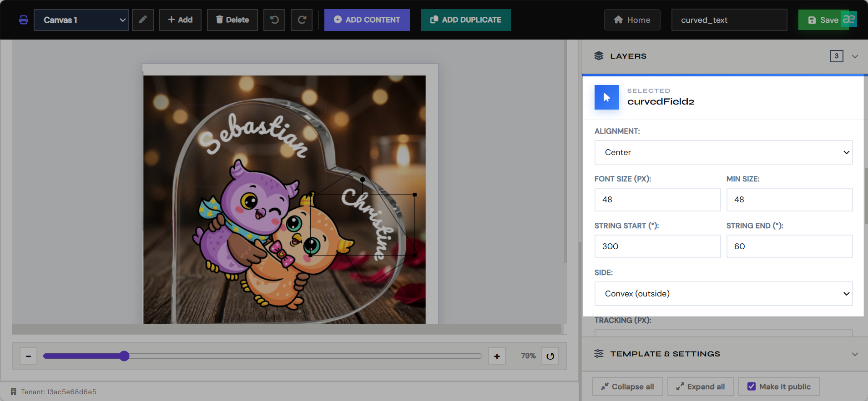Open the Side Convex (outside) dropdown
Image resolution: width=868 pixels, height=401 pixels.
[723, 294]
